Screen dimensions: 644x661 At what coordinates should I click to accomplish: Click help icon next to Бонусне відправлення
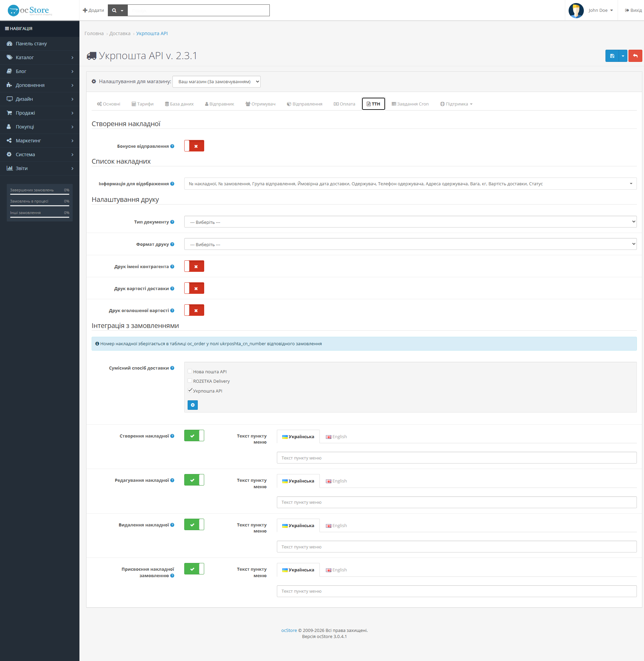pos(172,146)
